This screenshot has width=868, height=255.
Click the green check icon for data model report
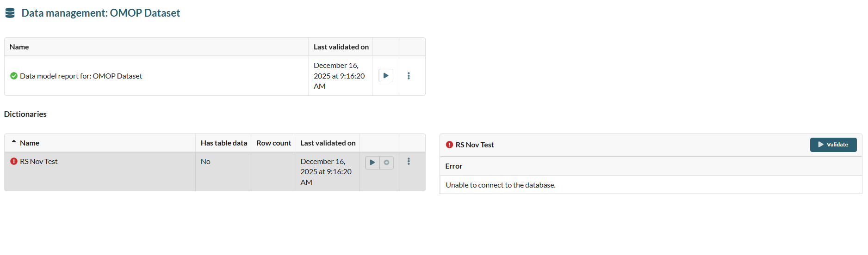tap(14, 76)
